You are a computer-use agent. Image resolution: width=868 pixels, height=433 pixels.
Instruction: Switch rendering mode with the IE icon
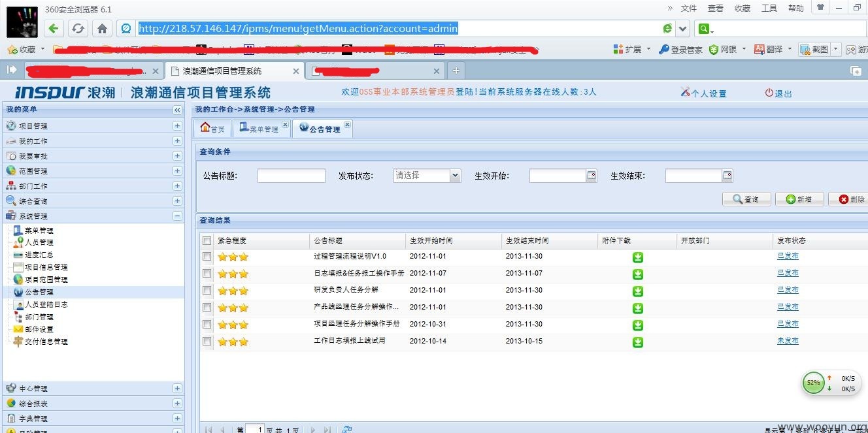[667, 29]
